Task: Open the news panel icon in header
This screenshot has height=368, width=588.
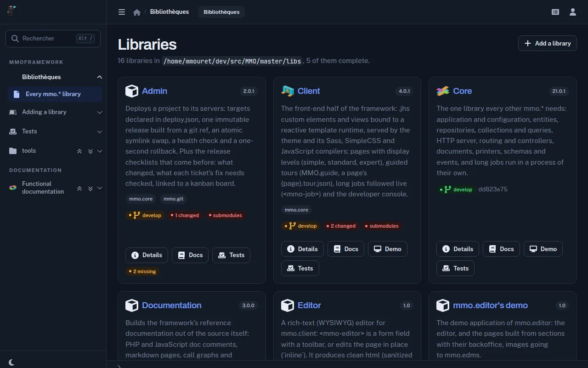Action: click(x=555, y=12)
